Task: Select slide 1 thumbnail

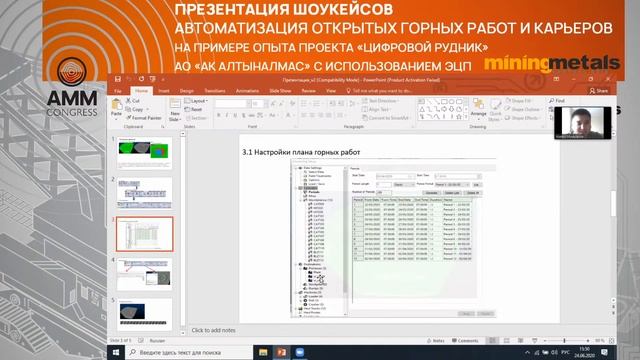Action: coord(144,153)
